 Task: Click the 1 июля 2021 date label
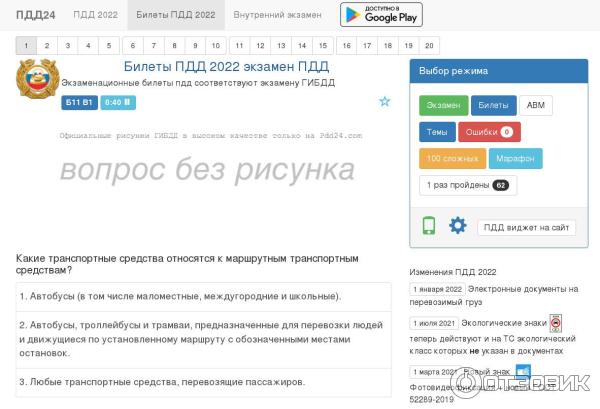tap(434, 323)
